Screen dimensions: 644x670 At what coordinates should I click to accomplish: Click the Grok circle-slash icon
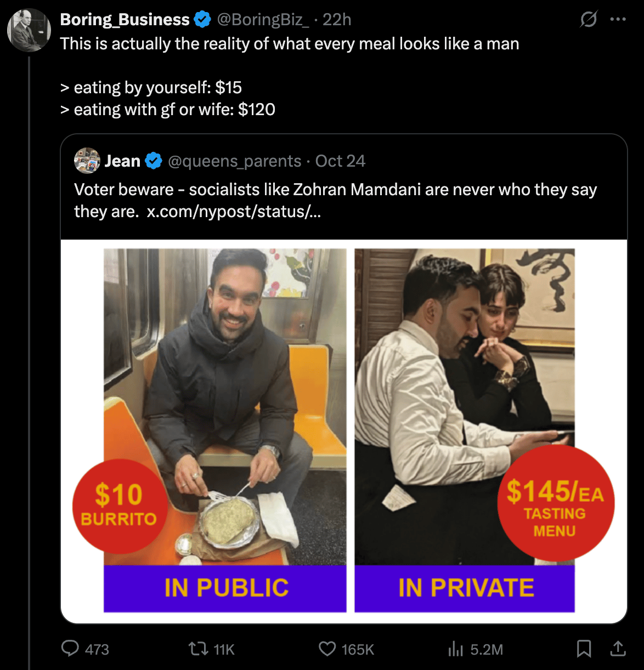coord(589,20)
